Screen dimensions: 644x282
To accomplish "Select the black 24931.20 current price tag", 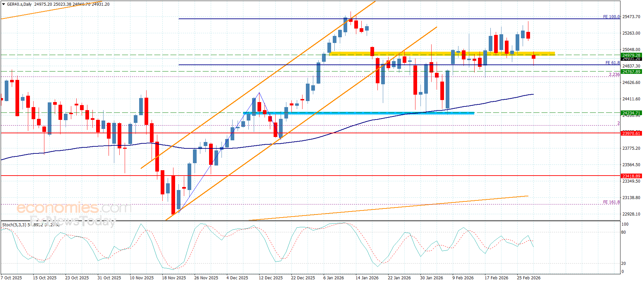I will (631, 59).
